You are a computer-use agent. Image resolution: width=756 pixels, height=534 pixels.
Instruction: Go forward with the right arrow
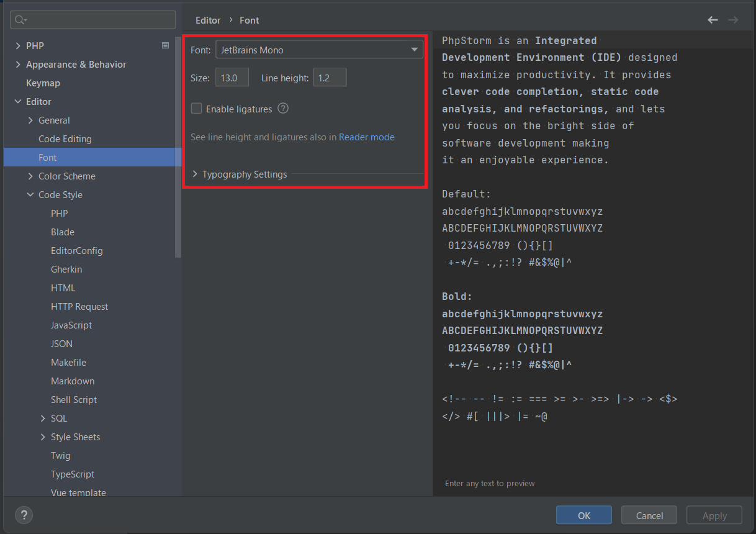(x=733, y=20)
